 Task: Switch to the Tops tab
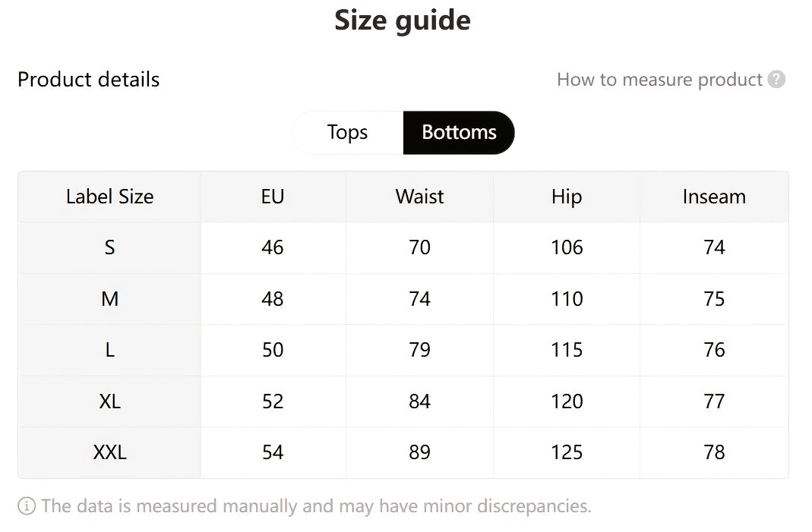347,133
